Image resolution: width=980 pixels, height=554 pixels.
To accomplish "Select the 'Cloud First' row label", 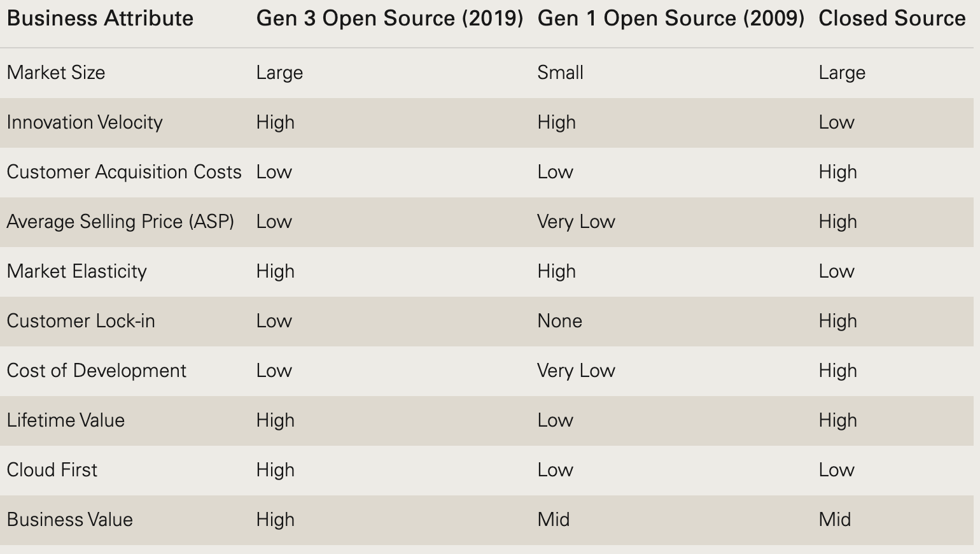I will pyautogui.click(x=52, y=470).
